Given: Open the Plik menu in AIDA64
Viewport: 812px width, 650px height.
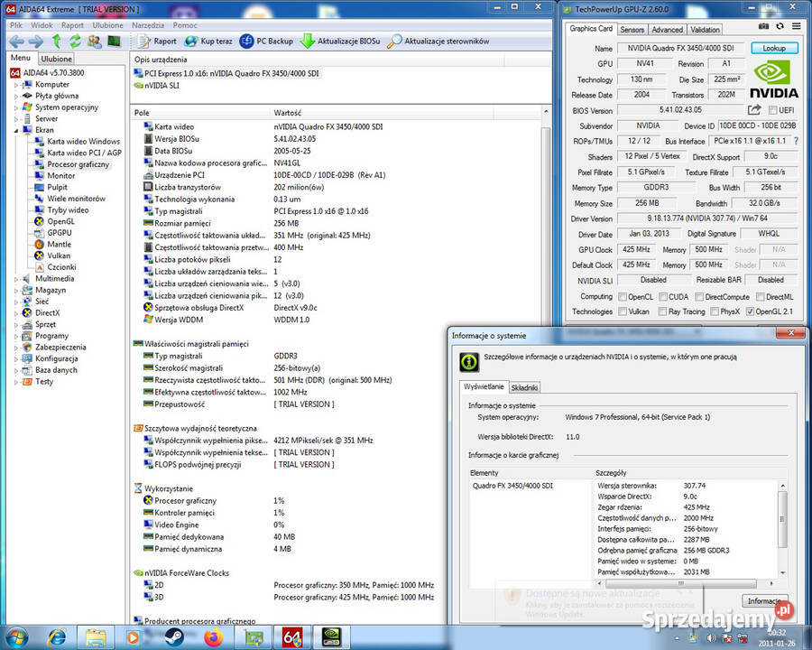Looking at the screenshot, I should click(16, 25).
